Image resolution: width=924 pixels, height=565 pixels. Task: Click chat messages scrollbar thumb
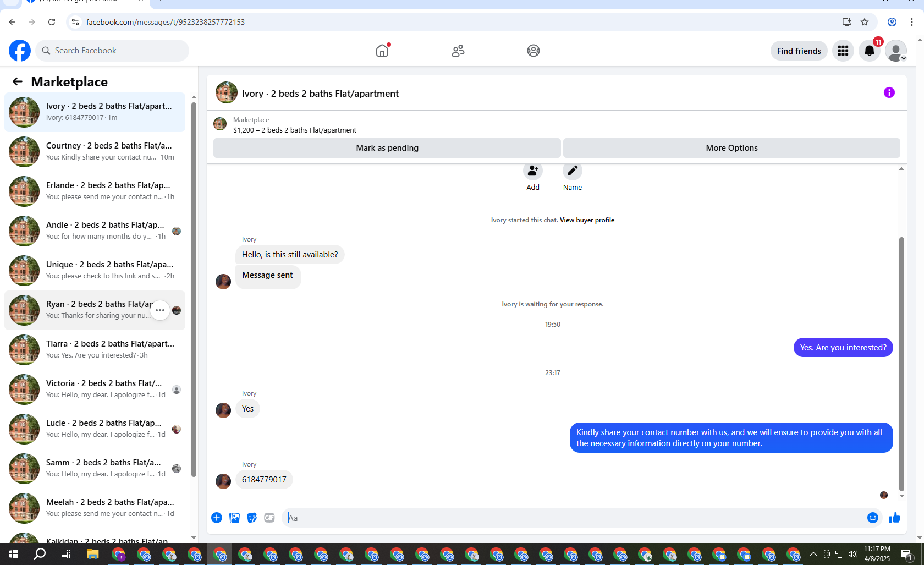click(x=901, y=364)
